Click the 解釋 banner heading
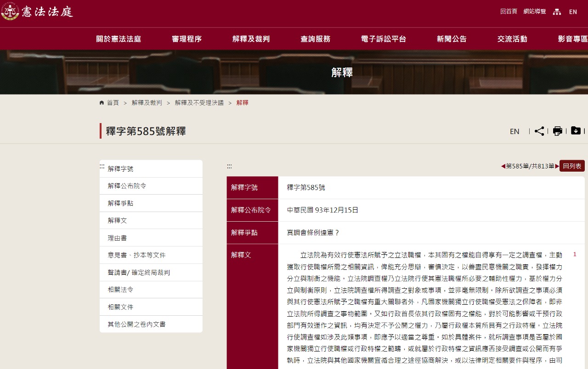The height and width of the screenshot is (369, 588). [x=342, y=72]
